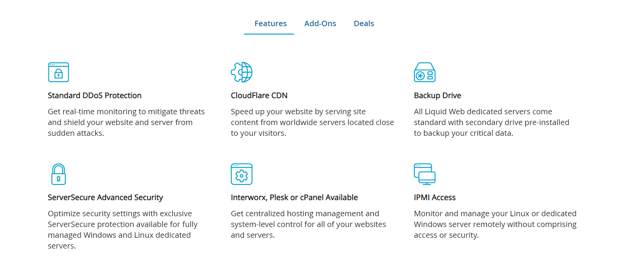Click the centralized hosting management description
This screenshot has width=644, height=257.
pos(308,224)
